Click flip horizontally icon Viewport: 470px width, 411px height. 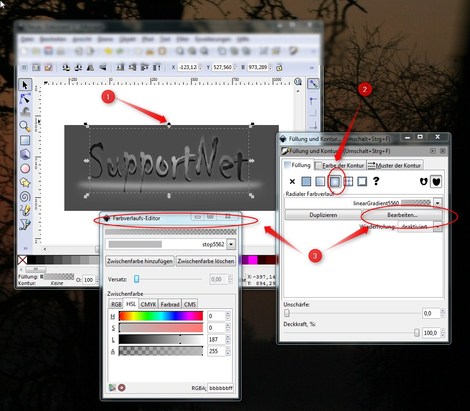90,68
